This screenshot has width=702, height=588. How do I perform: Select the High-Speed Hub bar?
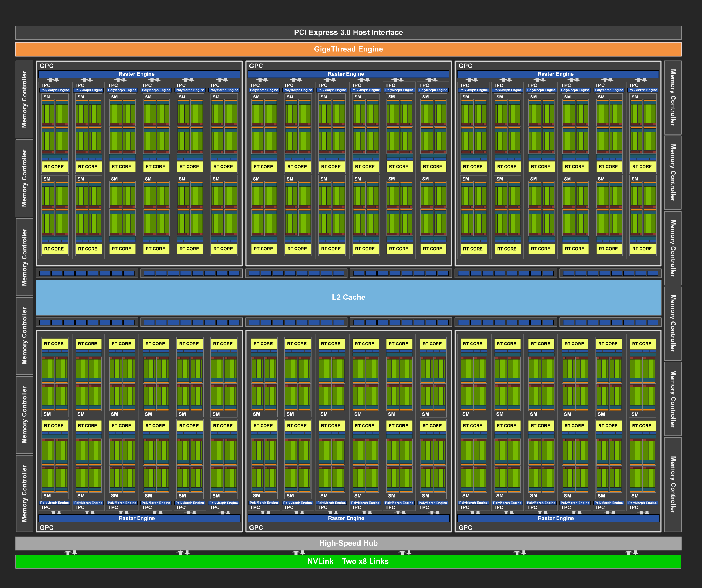click(348, 543)
